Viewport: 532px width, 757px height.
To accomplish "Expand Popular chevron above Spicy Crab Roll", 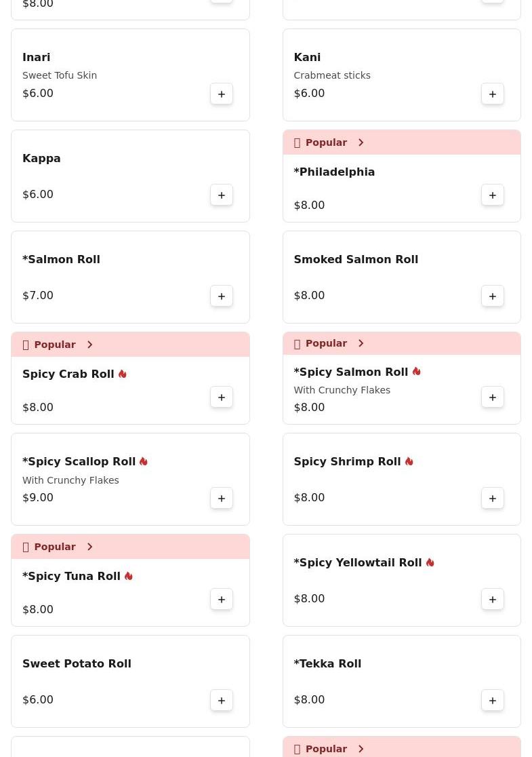I will pos(89,345).
